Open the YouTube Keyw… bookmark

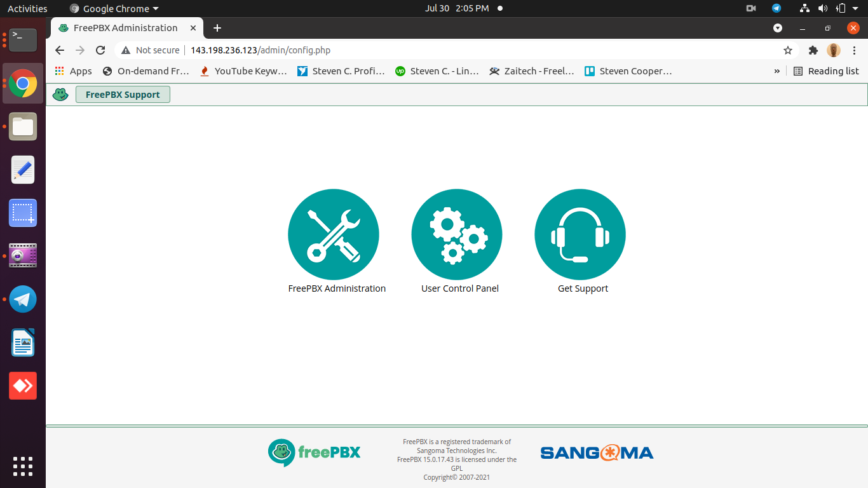pos(243,71)
